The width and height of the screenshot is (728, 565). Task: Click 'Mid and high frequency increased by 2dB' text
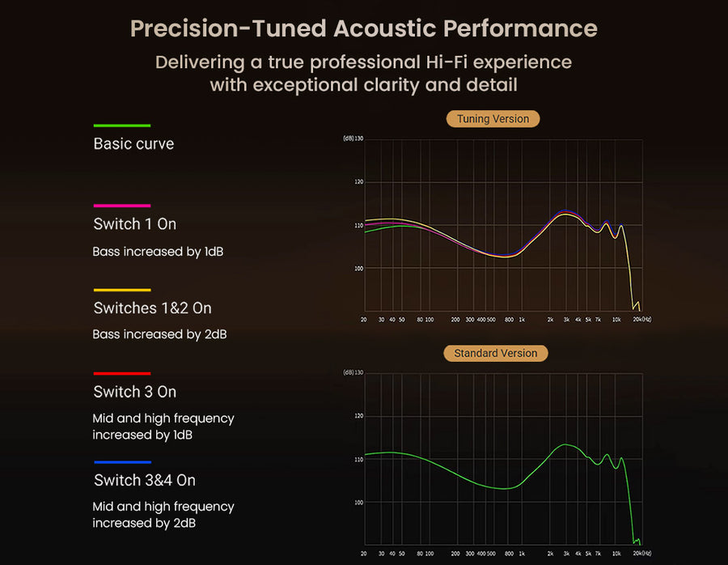tap(163, 515)
